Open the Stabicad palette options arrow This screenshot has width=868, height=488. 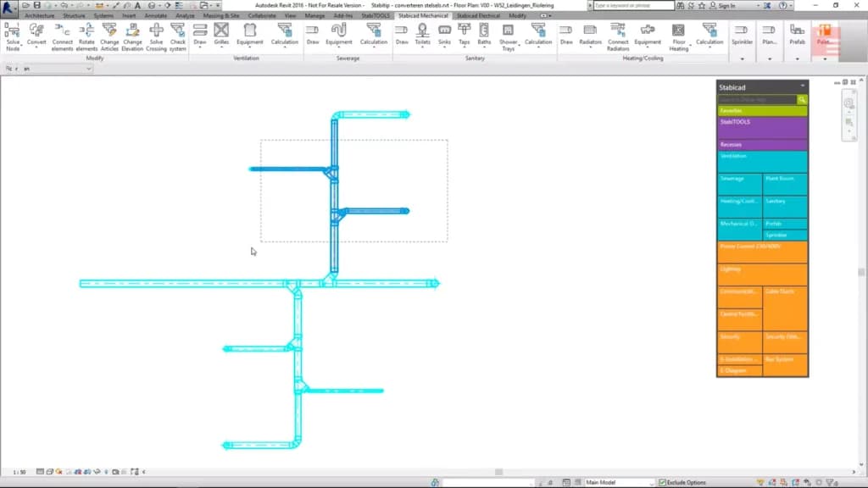pyautogui.click(x=803, y=86)
